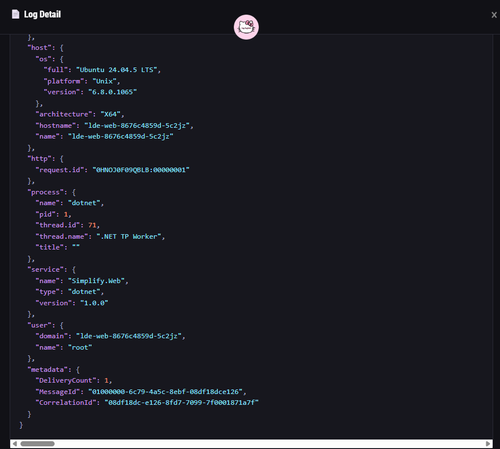Click the "X64" architecture value
Viewport: 500px width, 449px height.
click(111, 114)
